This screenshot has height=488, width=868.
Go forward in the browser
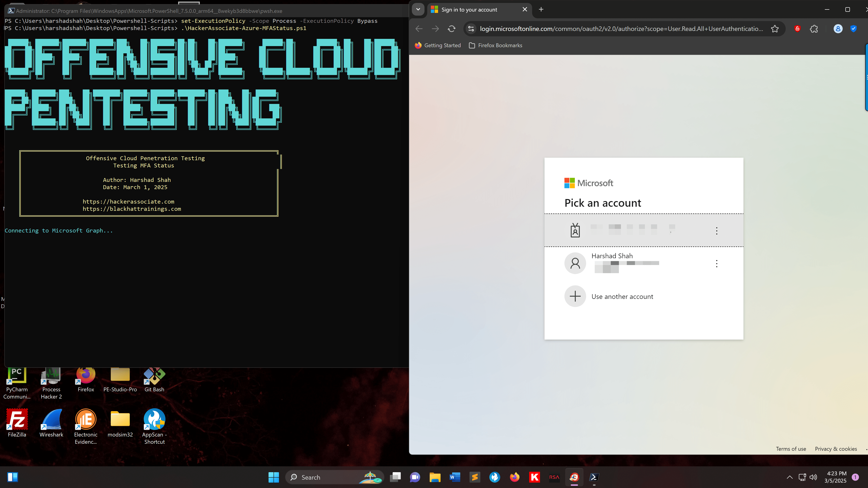(435, 29)
